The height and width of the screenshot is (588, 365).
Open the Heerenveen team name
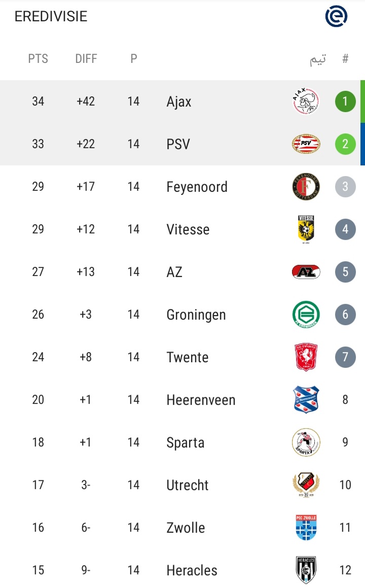pos(201,400)
